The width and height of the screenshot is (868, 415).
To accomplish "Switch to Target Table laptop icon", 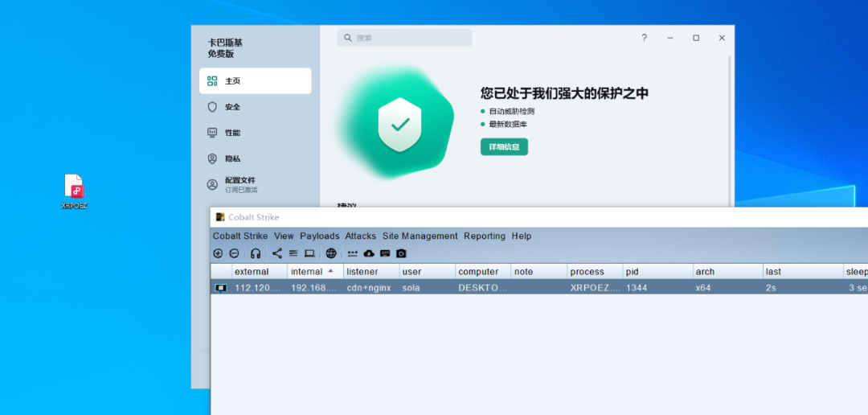I will tap(309, 253).
